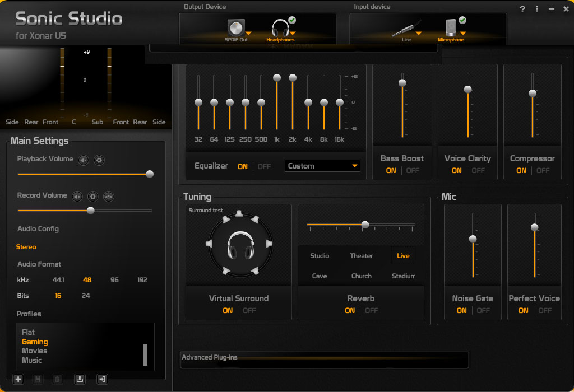Select the Cave reverb mode
The width and height of the screenshot is (574, 392).
click(320, 276)
